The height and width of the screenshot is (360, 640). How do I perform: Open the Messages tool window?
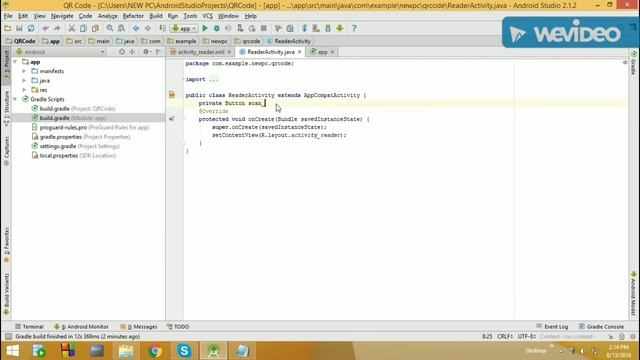(x=139, y=327)
